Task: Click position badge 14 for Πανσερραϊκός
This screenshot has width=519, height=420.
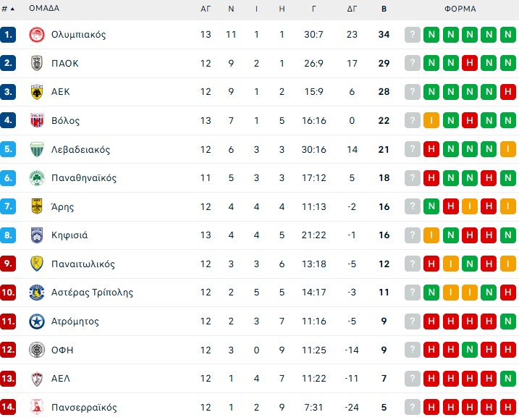Action: point(9,408)
